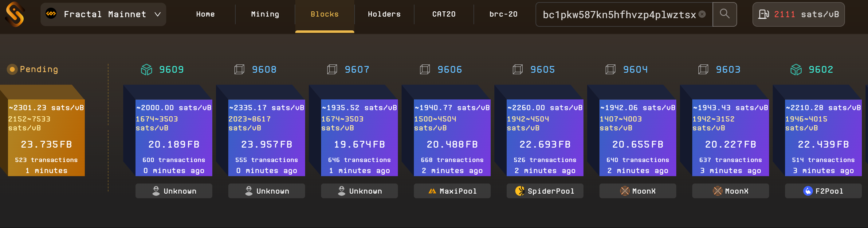The image size is (868, 228).
Task: Open block number 9608 link
Action: pyautogui.click(x=264, y=70)
